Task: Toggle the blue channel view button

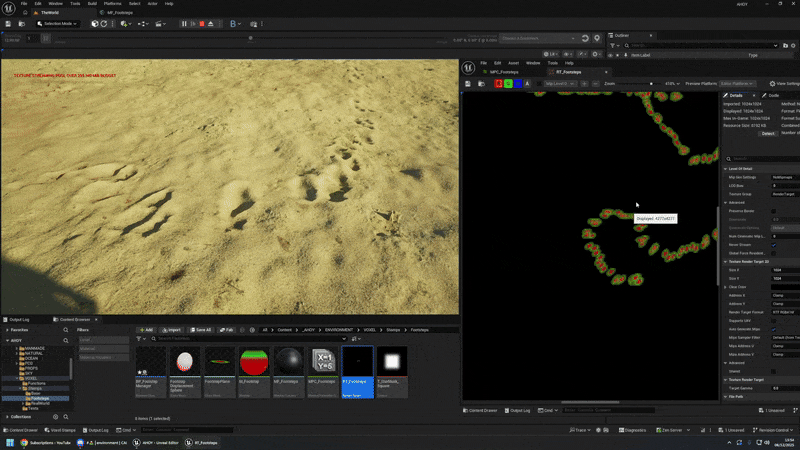Action: coord(520,84)
